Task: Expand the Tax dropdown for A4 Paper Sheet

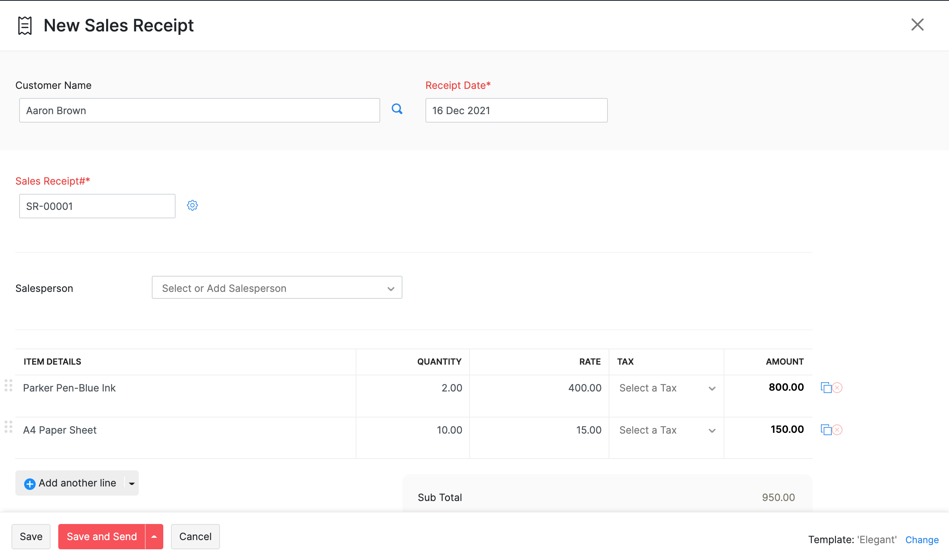Action: tap(712, 430)
